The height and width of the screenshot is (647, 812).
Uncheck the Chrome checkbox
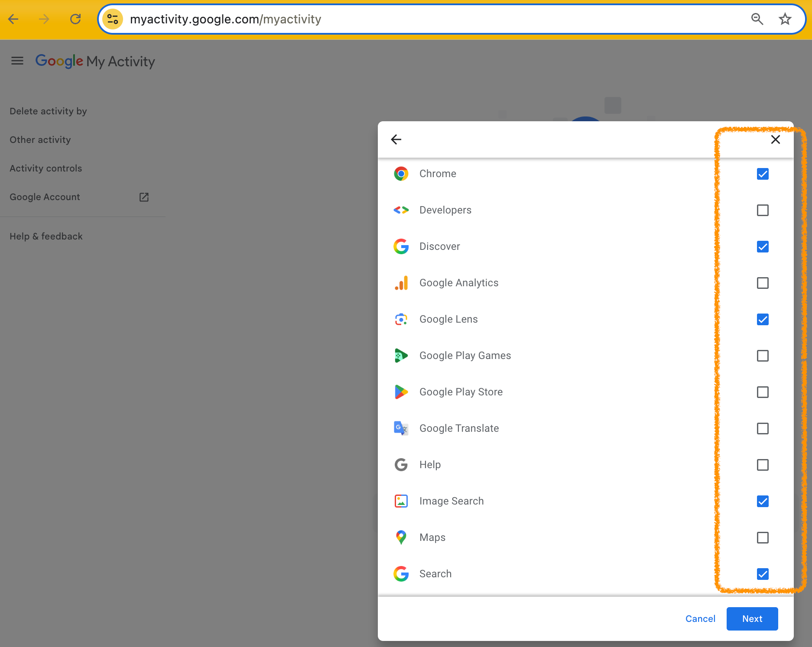[763, 174]
